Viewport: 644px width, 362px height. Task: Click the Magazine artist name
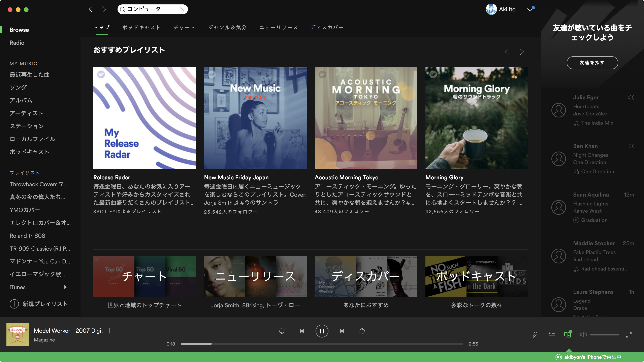click(x=44, y=340)
